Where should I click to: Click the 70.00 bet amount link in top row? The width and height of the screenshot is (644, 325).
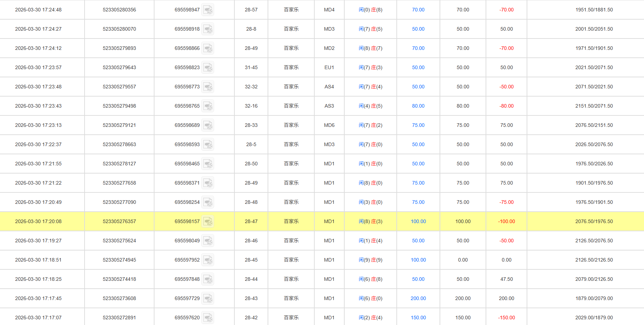418,10
